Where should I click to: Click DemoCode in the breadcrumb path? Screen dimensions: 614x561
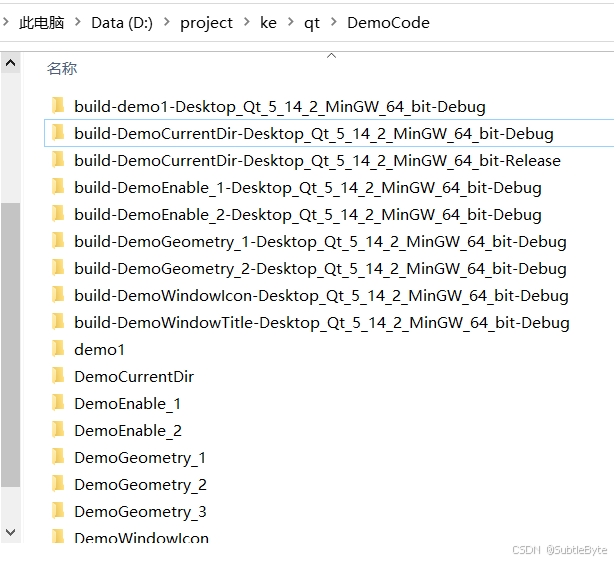388,23
